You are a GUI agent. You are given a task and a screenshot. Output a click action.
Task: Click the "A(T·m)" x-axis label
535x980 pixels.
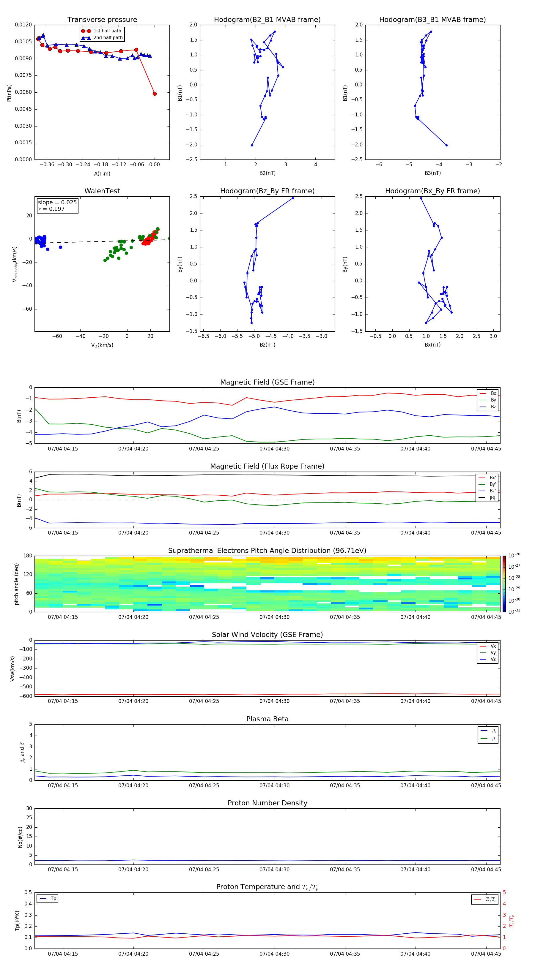click(102, 173)
